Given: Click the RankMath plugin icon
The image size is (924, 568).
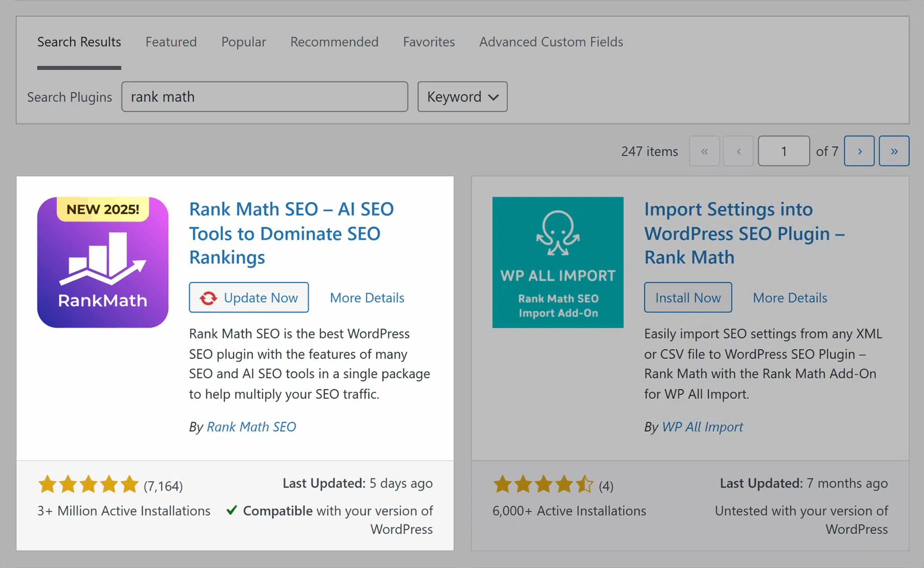Looking at the screenshot, I should tap(103, 262).
